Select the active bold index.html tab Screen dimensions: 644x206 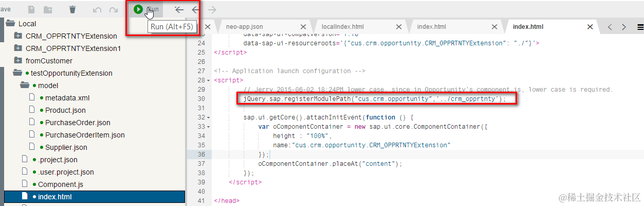point(528,27)
